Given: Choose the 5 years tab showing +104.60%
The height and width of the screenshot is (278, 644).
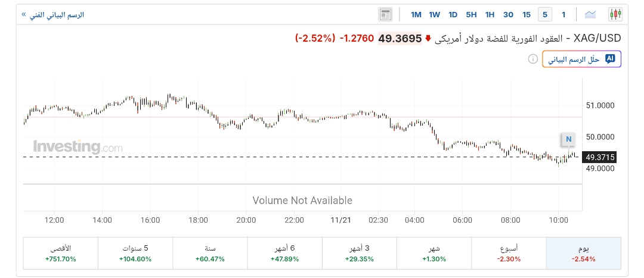Looking at the screenshot, I should click(135, 254).
